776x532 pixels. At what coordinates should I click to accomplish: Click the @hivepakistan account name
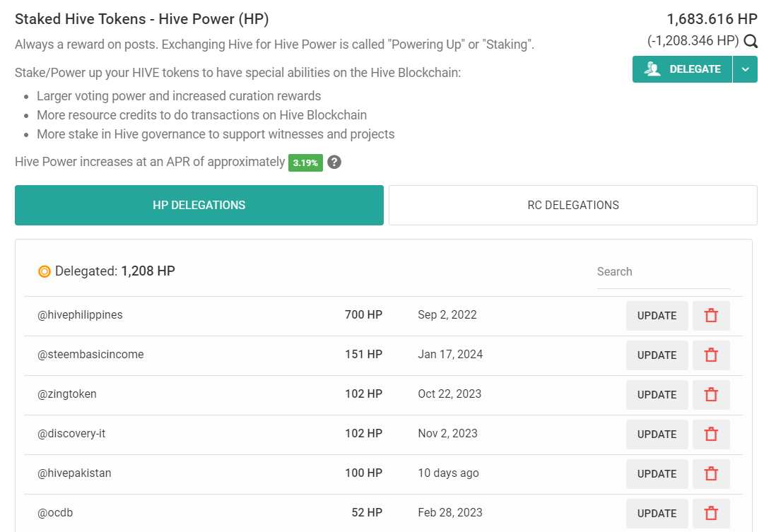click(74, 473)
